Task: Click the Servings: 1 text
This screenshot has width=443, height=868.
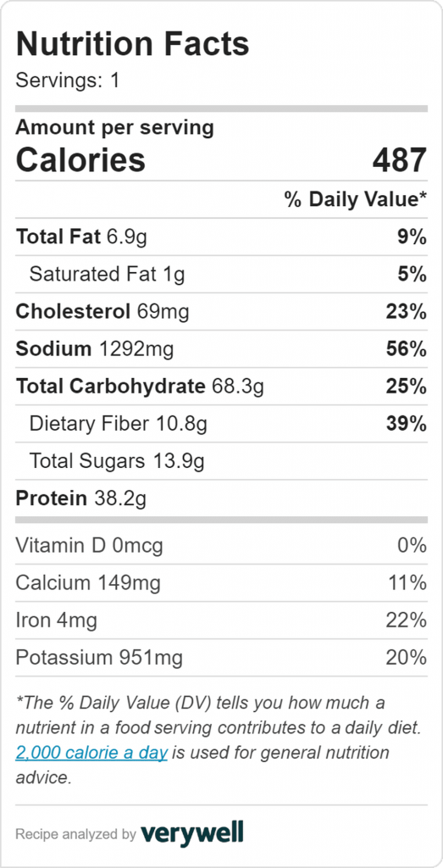Action: coord(68,81)
